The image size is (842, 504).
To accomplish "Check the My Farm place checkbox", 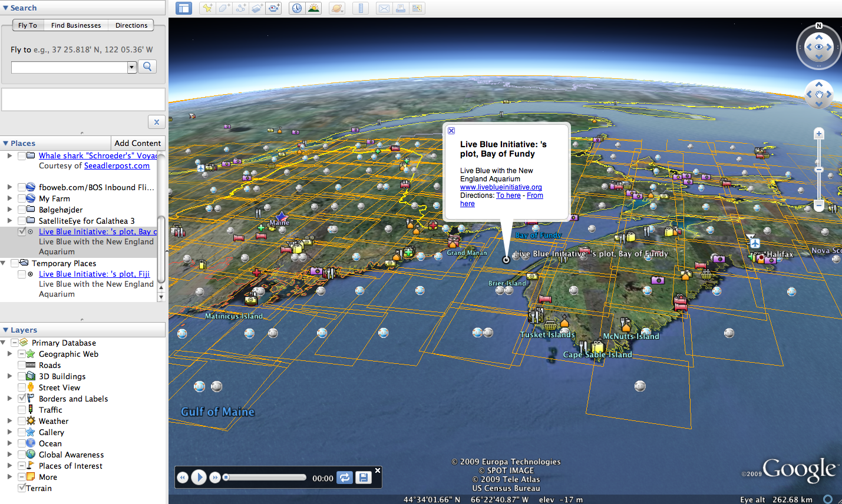I will (x=22, y=198).
